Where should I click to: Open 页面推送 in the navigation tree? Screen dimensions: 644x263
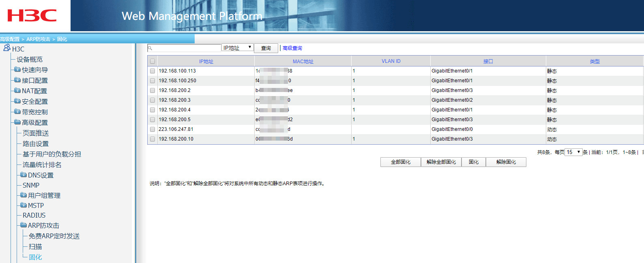[x=36, y=133]
